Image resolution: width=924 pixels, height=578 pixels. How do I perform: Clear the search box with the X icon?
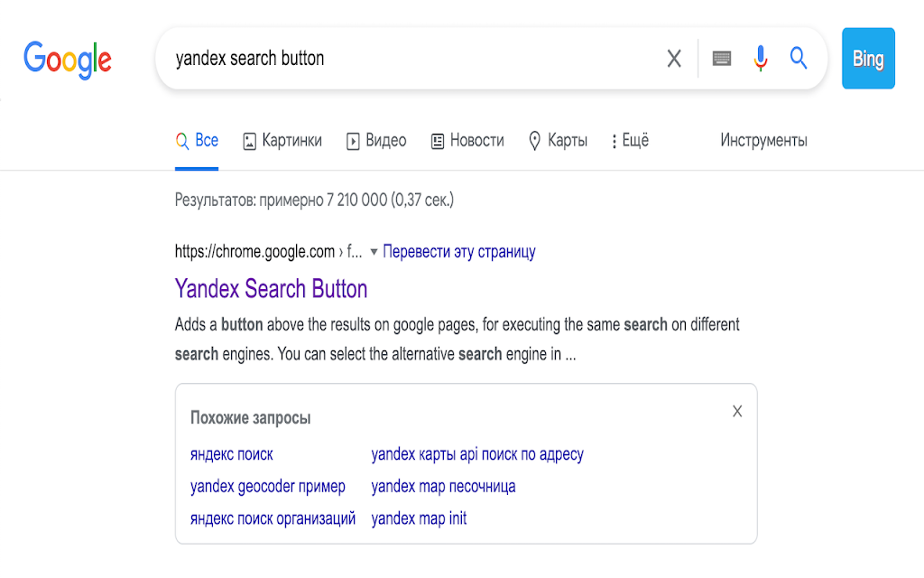click(x=674, y=59)
